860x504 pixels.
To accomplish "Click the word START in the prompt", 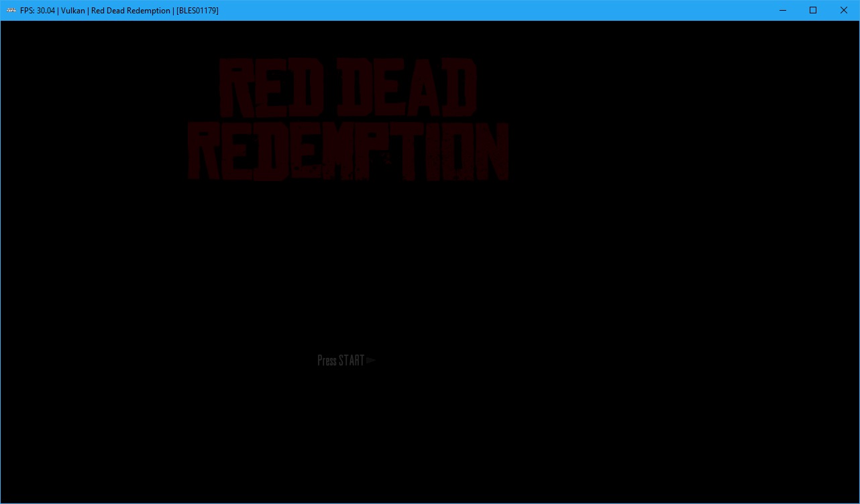I will pyautogui.click(x=352, y=361).
